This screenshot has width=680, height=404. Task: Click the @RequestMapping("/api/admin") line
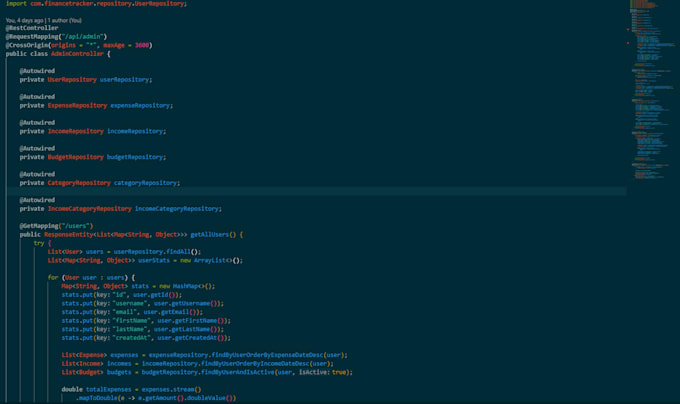click(56, 37)
